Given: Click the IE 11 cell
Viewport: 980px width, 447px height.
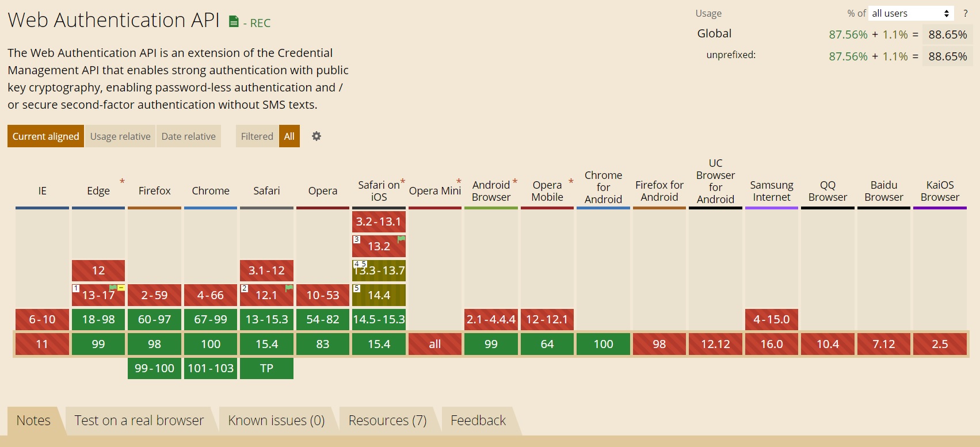Looking at the screenshot, I should [42, 344].
